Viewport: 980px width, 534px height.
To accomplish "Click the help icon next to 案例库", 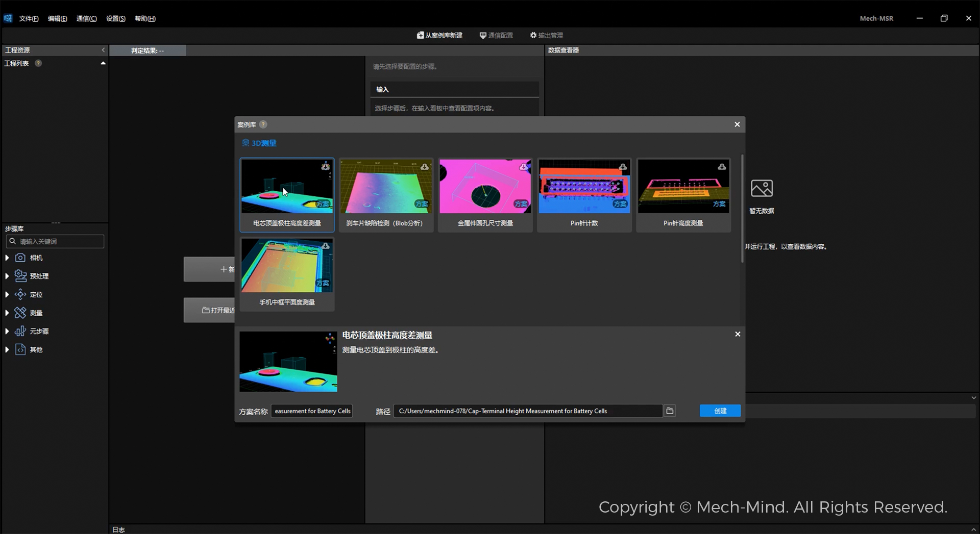I will (263, 124).
